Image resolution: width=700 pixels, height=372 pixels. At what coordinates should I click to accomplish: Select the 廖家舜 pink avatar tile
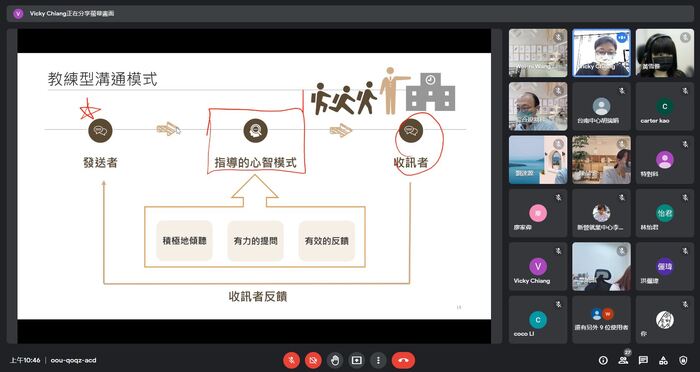[538, 213]
